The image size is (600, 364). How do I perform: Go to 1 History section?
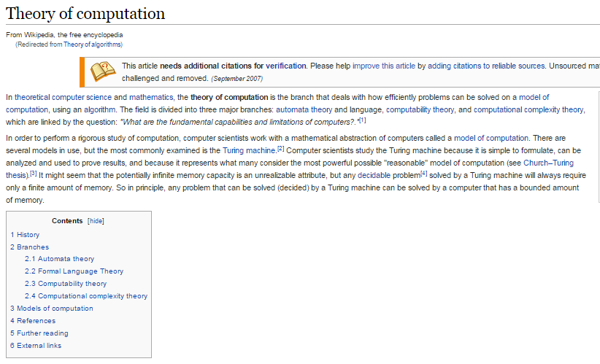(25, 235)
